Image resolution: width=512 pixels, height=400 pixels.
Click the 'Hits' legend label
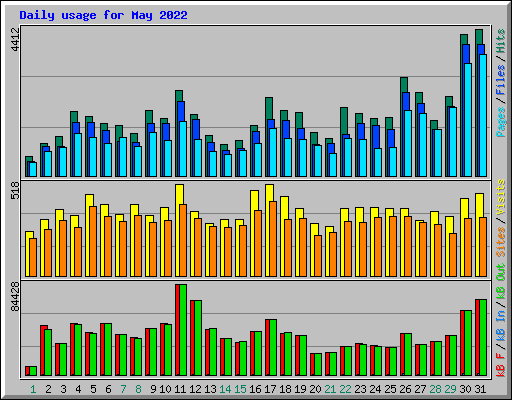[500, 41]
